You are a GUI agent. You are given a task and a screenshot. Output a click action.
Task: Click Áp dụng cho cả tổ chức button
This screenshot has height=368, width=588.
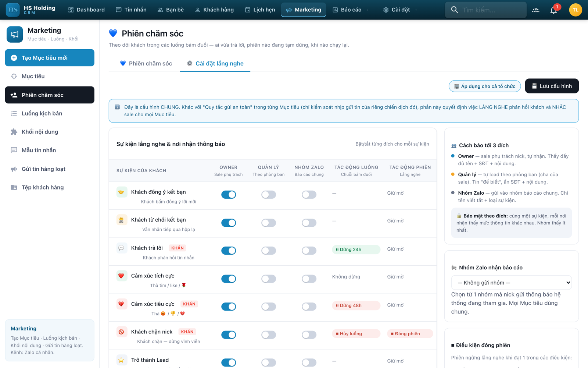(x=485, y=86)
